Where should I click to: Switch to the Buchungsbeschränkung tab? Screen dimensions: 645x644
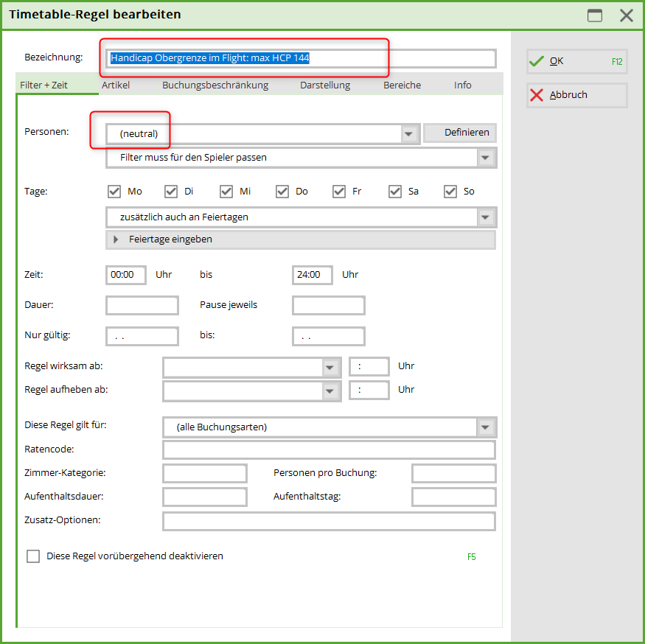215,85
